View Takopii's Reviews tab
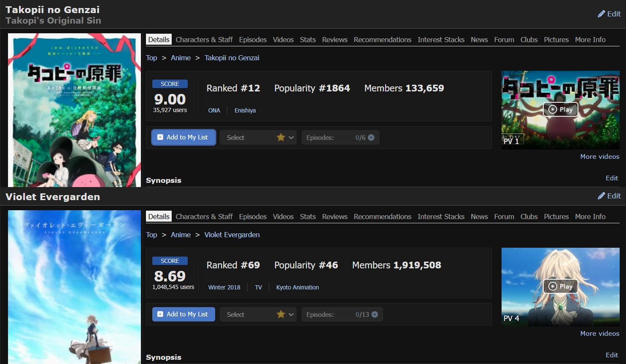The width and height of the screenshot is (626, 364). (x=335, y=40)
